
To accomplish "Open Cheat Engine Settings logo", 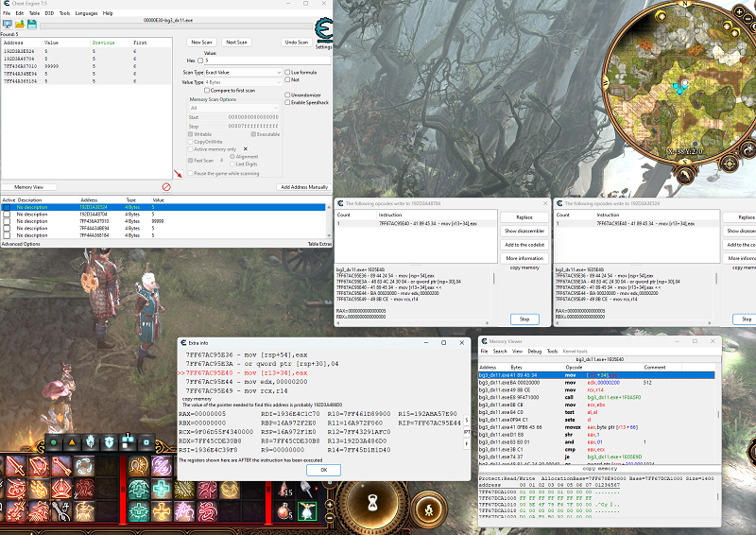I will (x=324, y=32).
